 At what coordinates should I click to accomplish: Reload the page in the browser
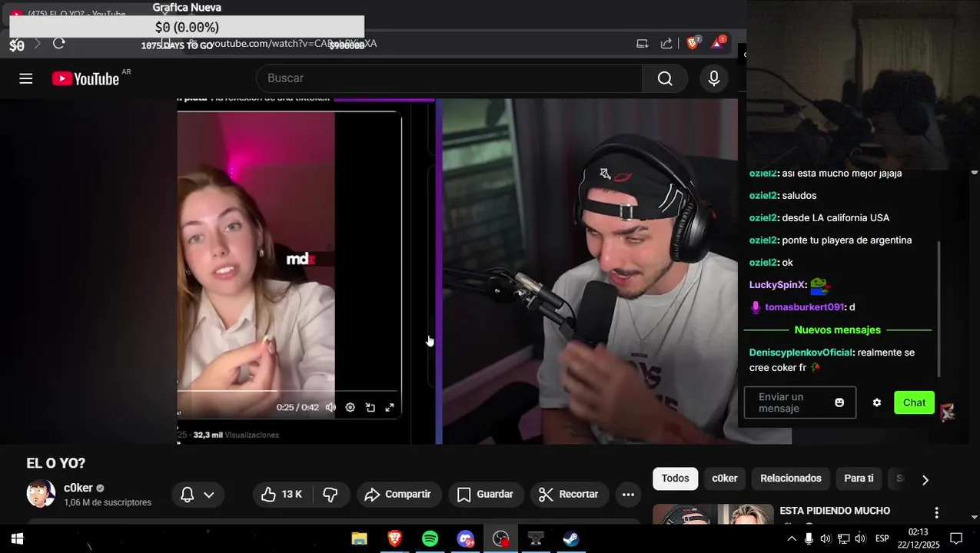point(58,43)
